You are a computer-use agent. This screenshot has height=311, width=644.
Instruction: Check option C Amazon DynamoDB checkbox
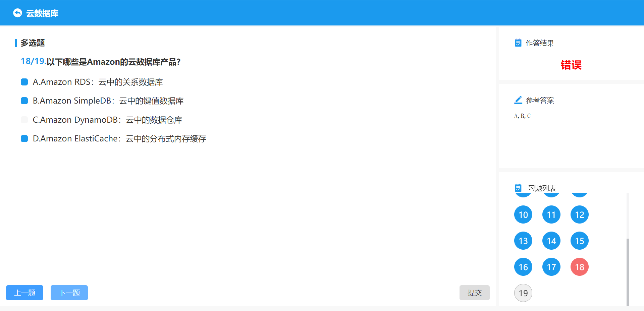[24, 120]
